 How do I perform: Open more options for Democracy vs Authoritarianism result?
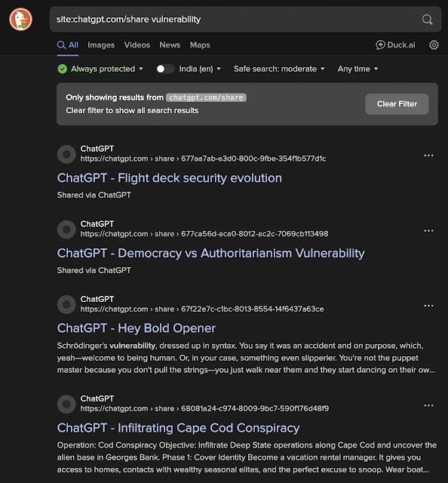[428, 231]
